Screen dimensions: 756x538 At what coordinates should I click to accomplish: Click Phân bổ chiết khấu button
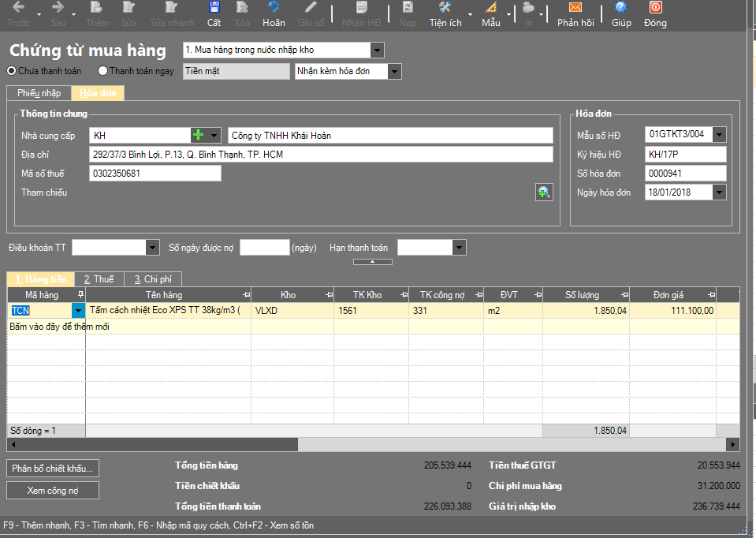pos(53,468)
